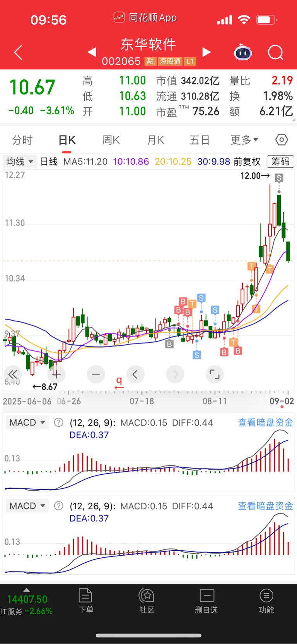
Task: Go to next stock with right triangle
Action: click(x=207, y=52)
